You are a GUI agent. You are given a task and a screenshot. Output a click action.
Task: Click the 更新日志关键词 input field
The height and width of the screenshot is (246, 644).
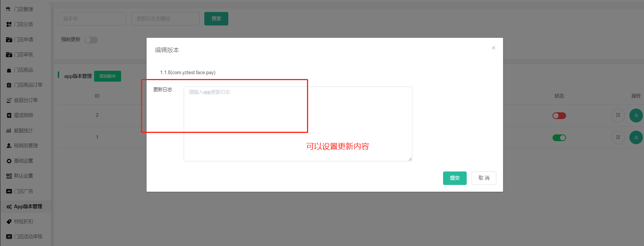[165, 19]
